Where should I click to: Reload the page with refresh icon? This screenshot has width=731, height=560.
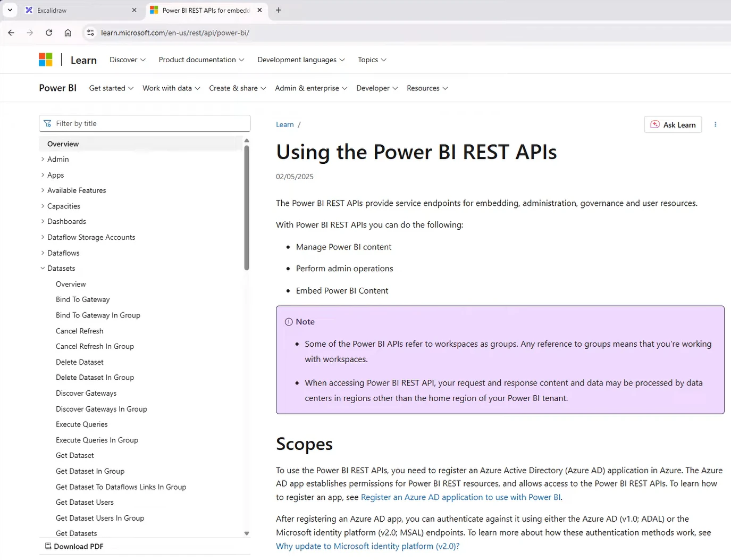49,32
